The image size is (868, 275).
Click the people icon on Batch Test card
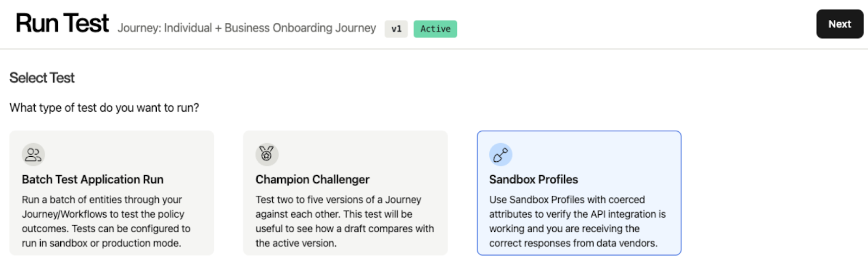pos(33,155)
